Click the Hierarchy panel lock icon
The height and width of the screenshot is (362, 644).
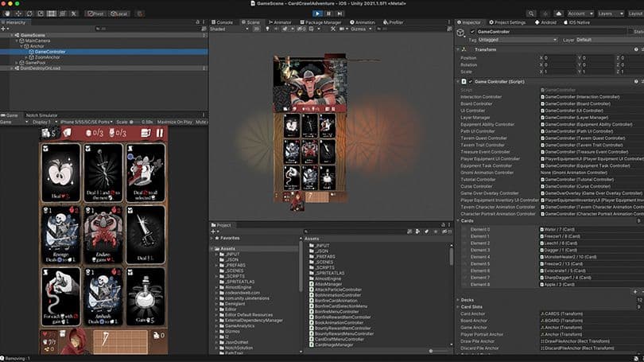[x=197, y=22]
